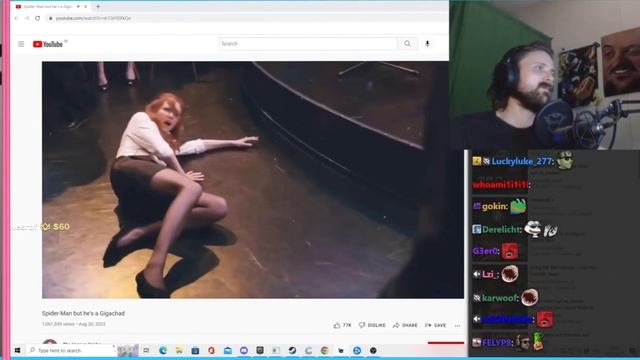Open the YouTube hamburger guide menu
The image size is (640, 360).
click(x=21, y=44)
